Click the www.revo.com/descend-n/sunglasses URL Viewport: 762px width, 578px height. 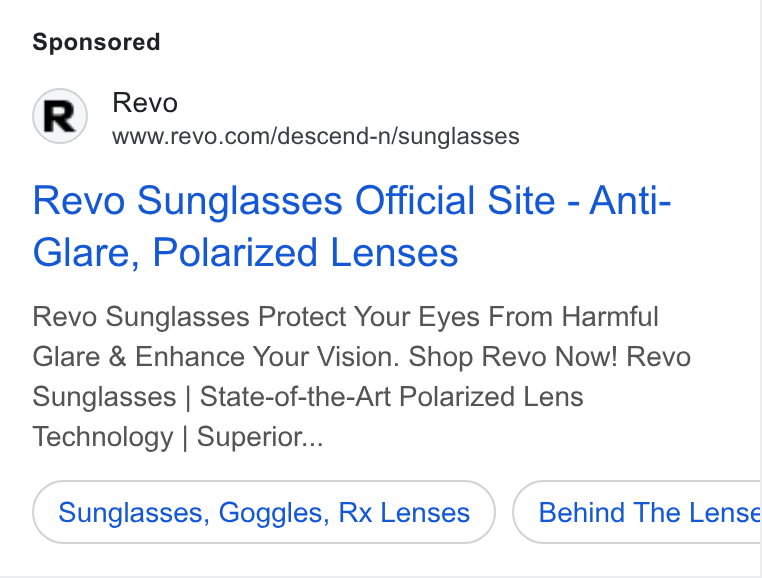(316, 136)
